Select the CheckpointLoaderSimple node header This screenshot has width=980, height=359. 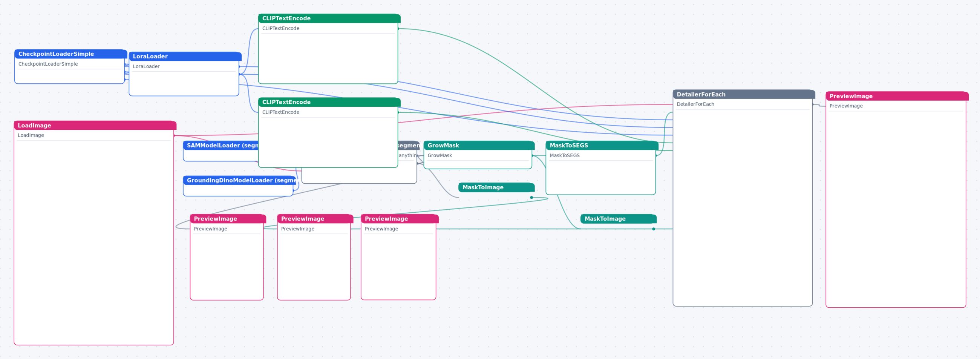click(70, 54)
